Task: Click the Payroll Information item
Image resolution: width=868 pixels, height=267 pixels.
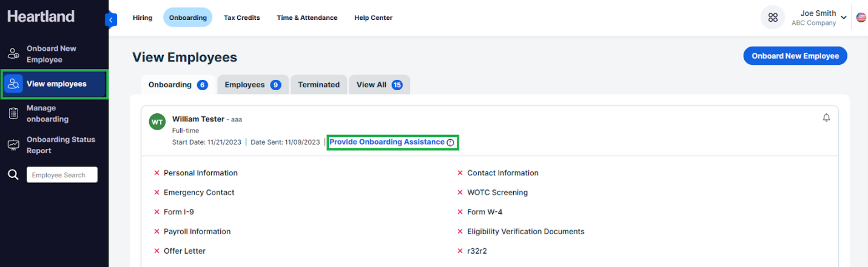Action: (x=197, y=231)
